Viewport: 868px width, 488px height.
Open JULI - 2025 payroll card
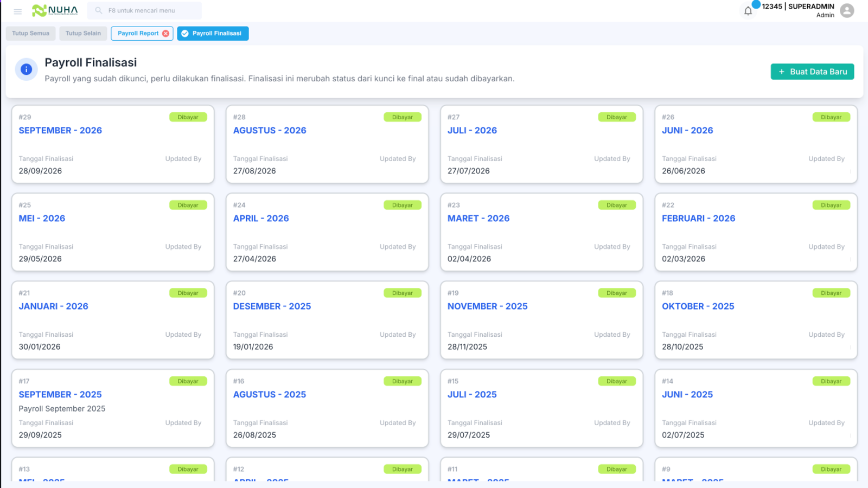[x=541, y=408]
